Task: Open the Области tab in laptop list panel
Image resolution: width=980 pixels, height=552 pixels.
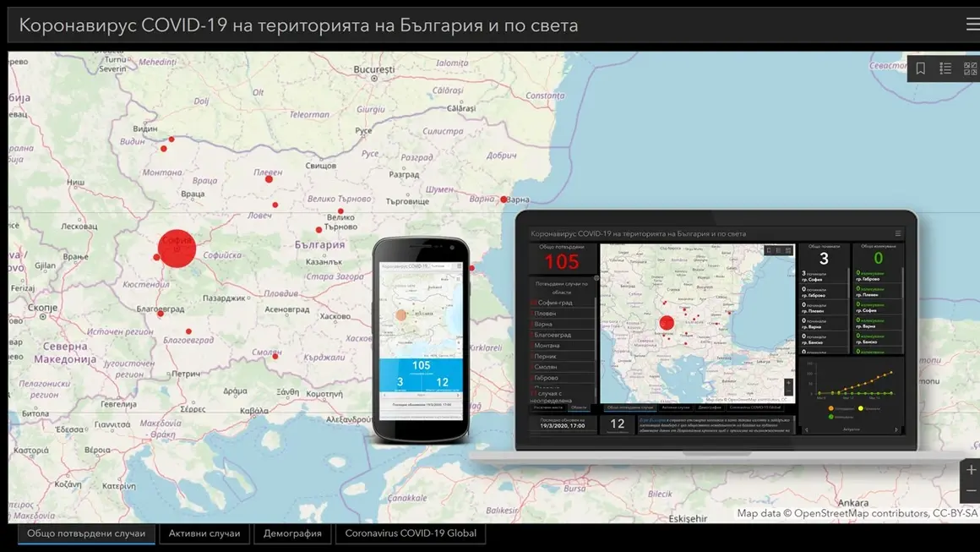Action: (579, 407)
